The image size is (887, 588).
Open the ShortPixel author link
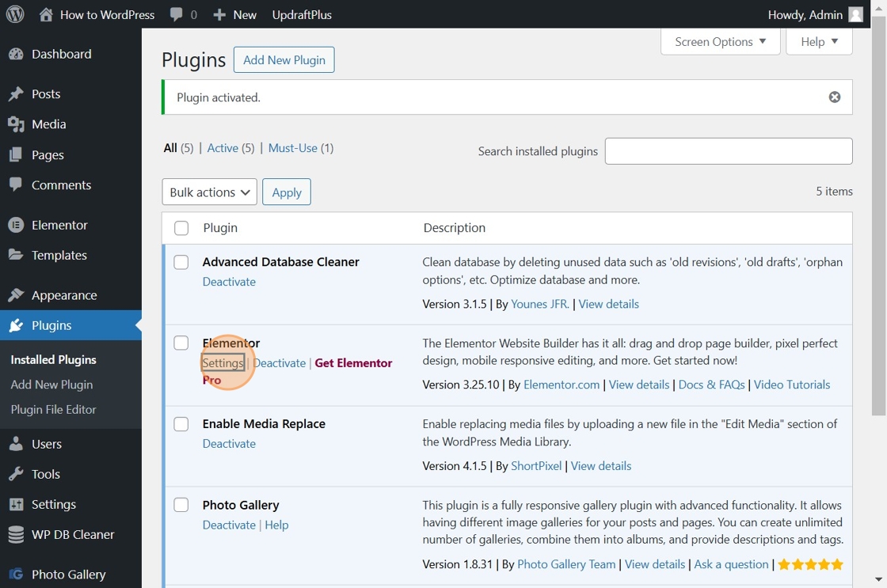click(536, 466)
